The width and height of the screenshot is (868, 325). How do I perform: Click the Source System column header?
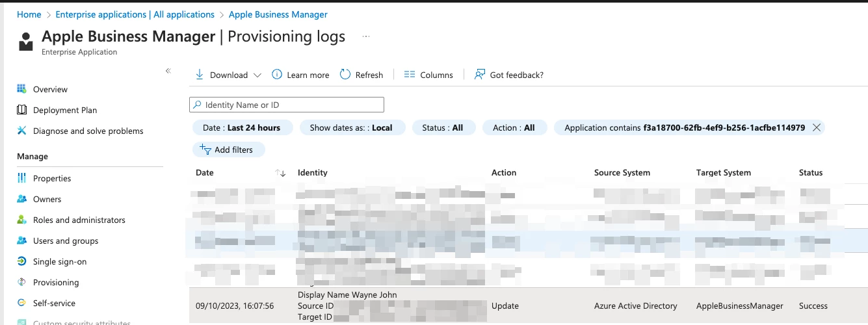click(622, 173)
